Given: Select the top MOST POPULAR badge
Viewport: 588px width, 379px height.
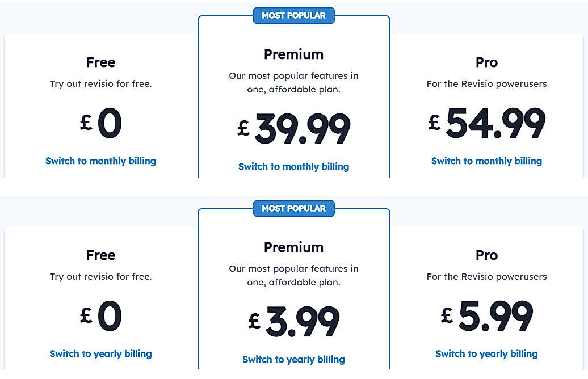Looking at the screenshot, I should (x=293, y=15).
